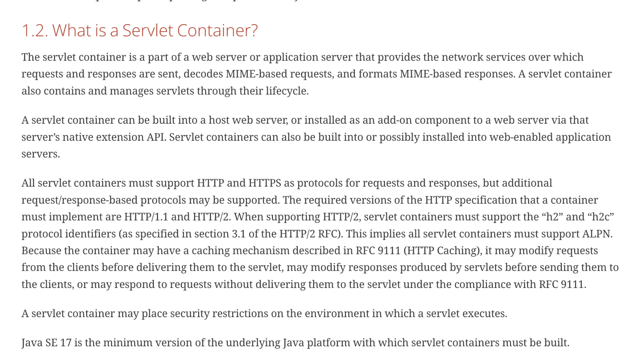Click the word 'HTTPS' in the third paragraph

pos(264,183)
